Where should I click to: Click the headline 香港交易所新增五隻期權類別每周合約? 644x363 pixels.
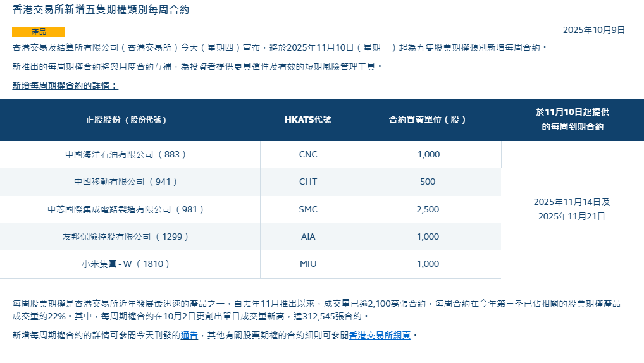tap(101, 10)
